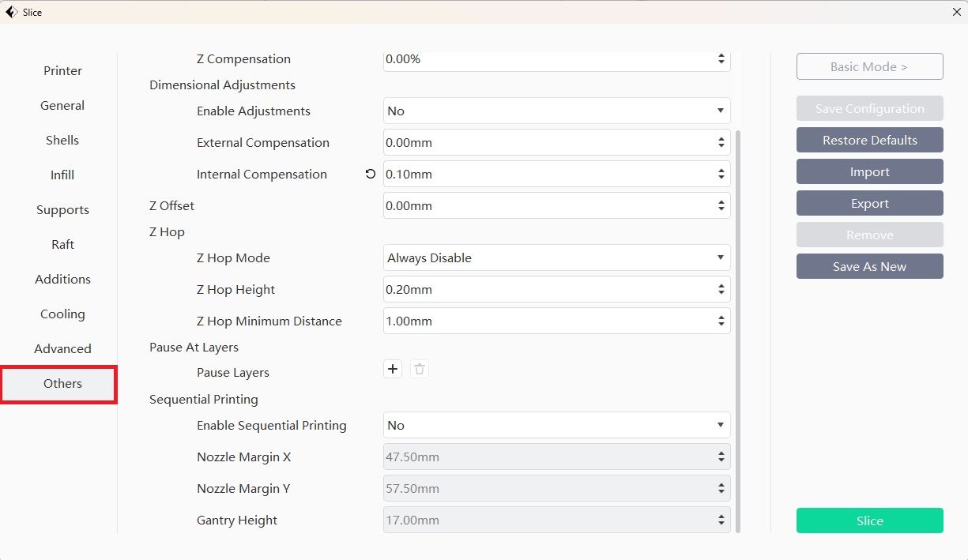968x560 pixels.
Task: Adjust the Z Compensation stepper arrows
Action: point(721,59)
